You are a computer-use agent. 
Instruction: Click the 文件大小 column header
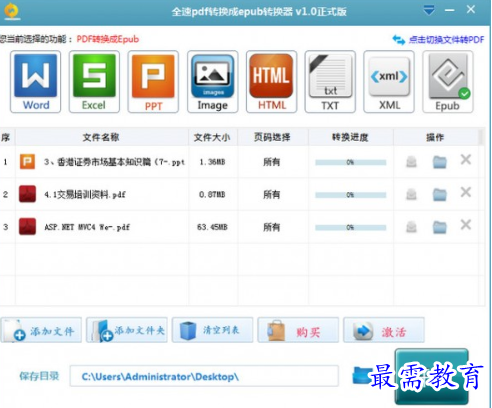213,137
